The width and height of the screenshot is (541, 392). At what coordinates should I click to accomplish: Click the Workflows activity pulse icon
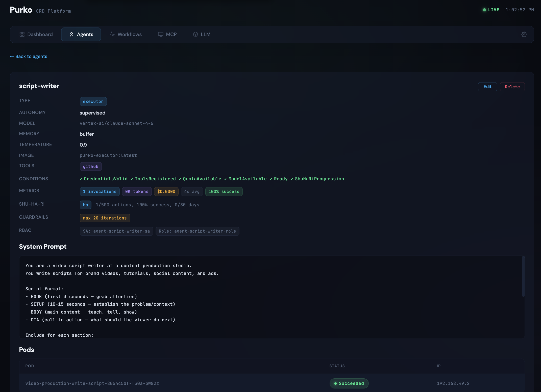coord(112,34)
